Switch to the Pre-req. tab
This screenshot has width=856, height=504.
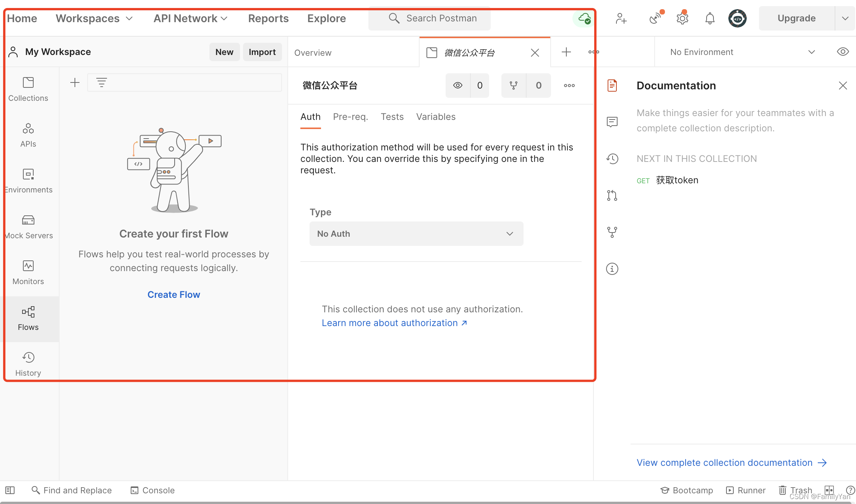tap(350, 117)
